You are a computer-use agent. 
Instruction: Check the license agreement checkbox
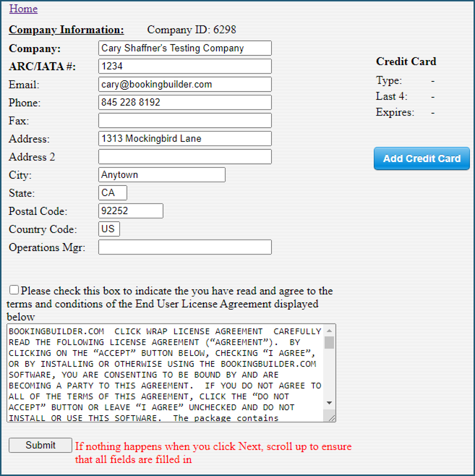pos(14,290)
